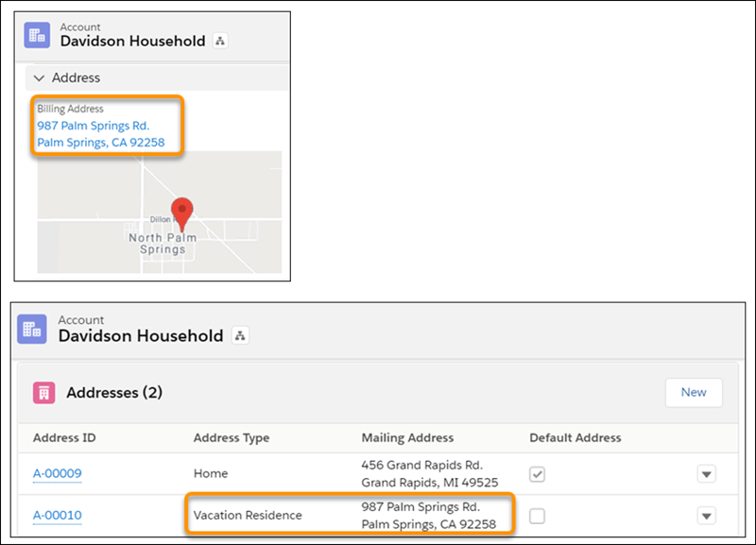Viewport: 756px width, 545px height.
Task: Select the mailing address cell 987 Palm Springs Rd.
Action: pos(429,516)
